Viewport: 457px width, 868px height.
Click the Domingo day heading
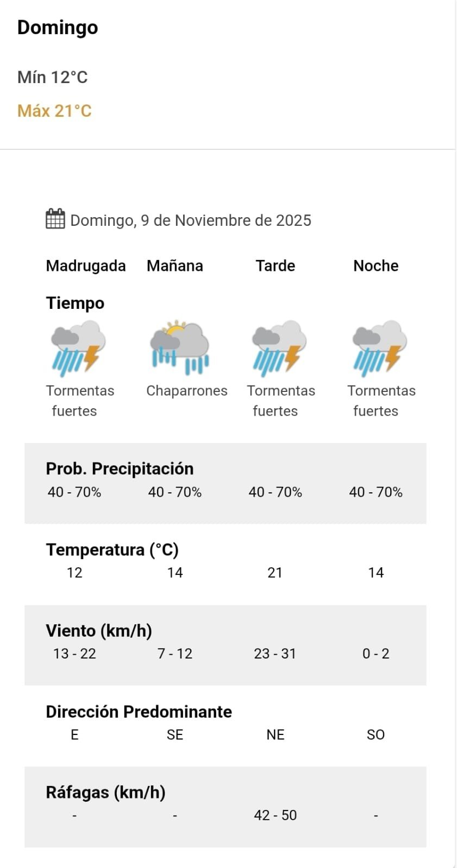(58, 27)
